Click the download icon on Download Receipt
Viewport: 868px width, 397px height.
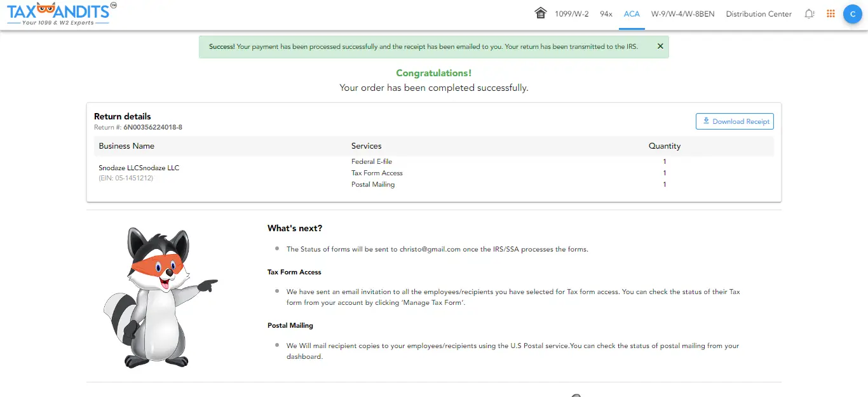(706, 121)
